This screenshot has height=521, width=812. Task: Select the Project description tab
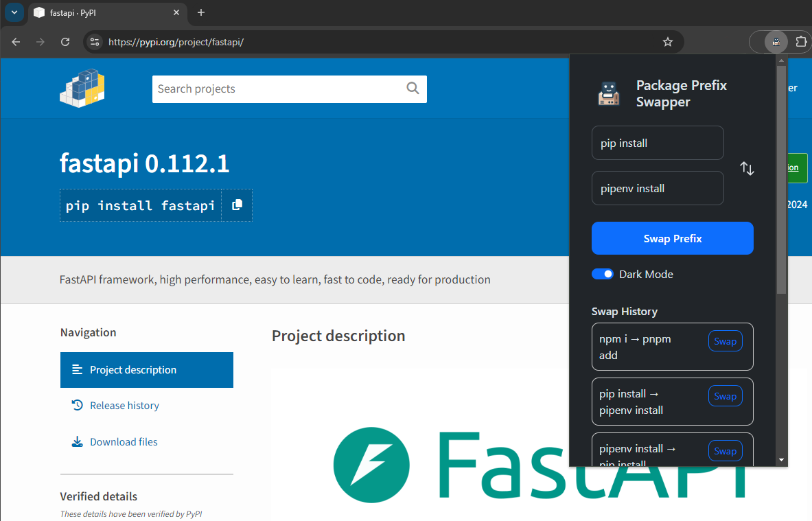(x=133, y=370)
